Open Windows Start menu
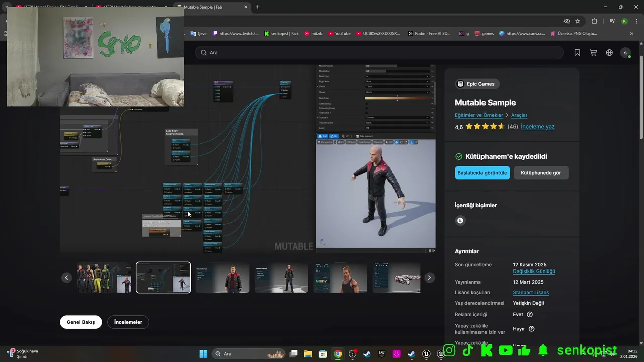This screenshot has width=644, height=362. coord(203,354)
